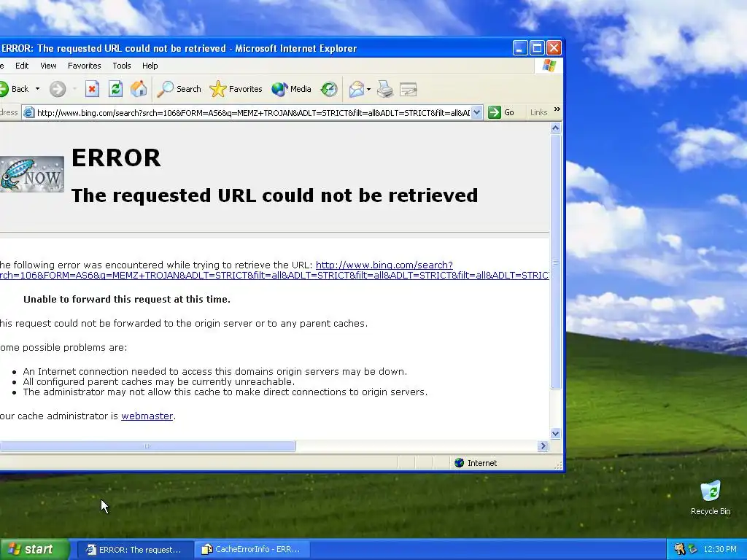The image size is (747, 560).
Task: Open the Favorites menu
Action: [85, 66]
